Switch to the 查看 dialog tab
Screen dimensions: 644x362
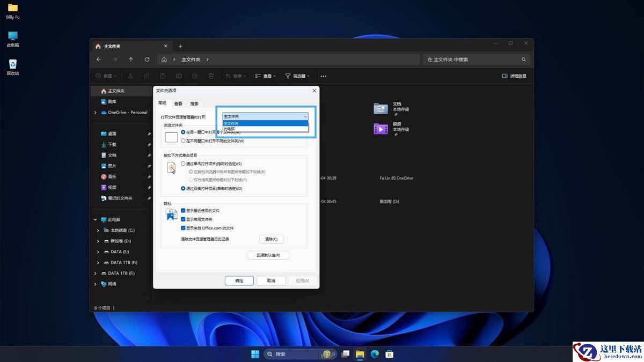(178, 104)
